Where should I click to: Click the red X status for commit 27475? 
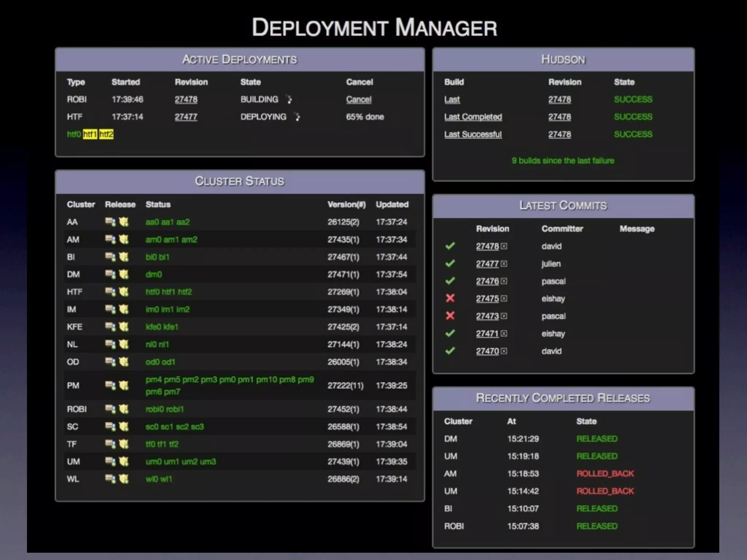(x=450, y=298)
